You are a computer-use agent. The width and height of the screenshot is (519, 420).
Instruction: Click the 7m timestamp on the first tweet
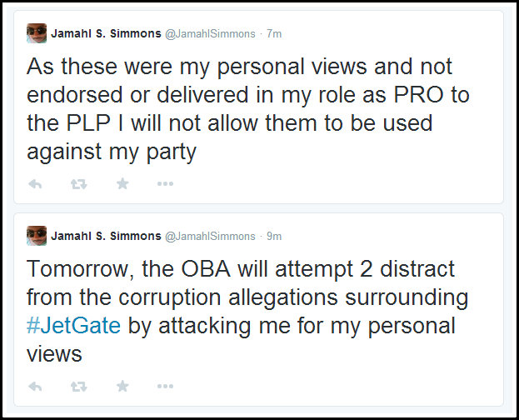point(273,33)
